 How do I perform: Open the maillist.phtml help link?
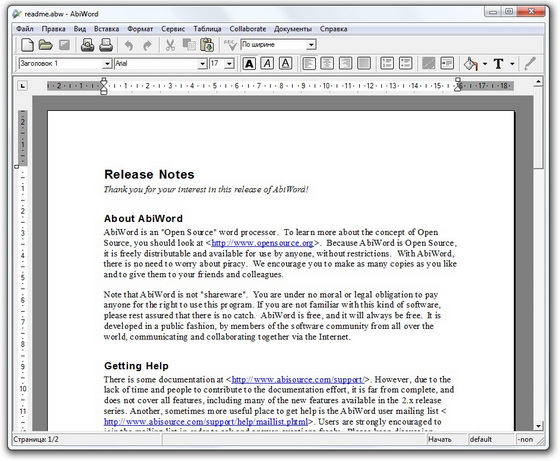click(x=206, y=422)
